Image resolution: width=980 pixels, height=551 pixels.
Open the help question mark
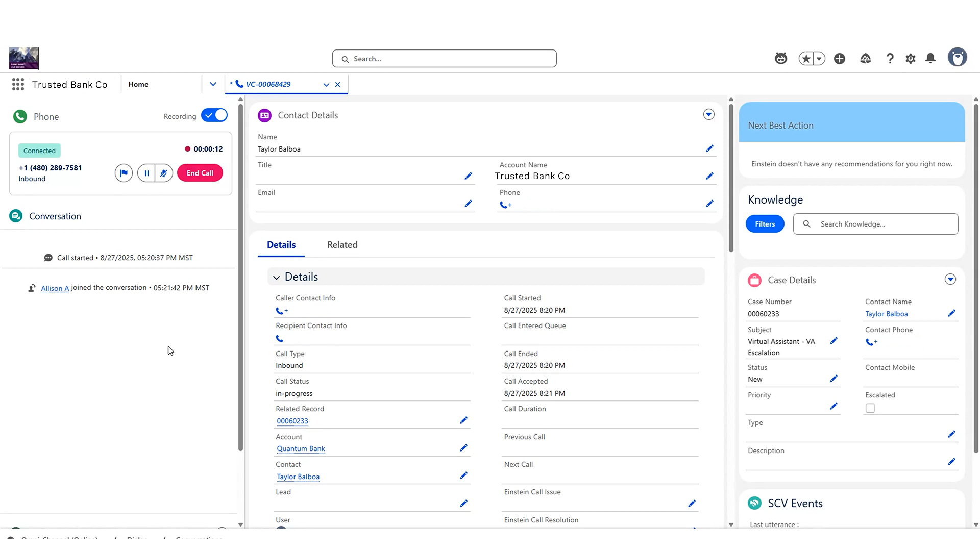[890, 59]
